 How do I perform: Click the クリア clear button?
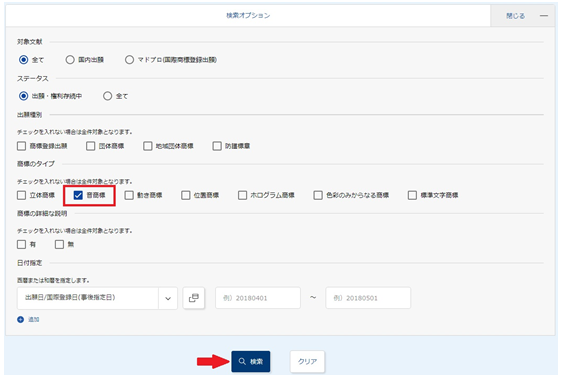(307, 361)
